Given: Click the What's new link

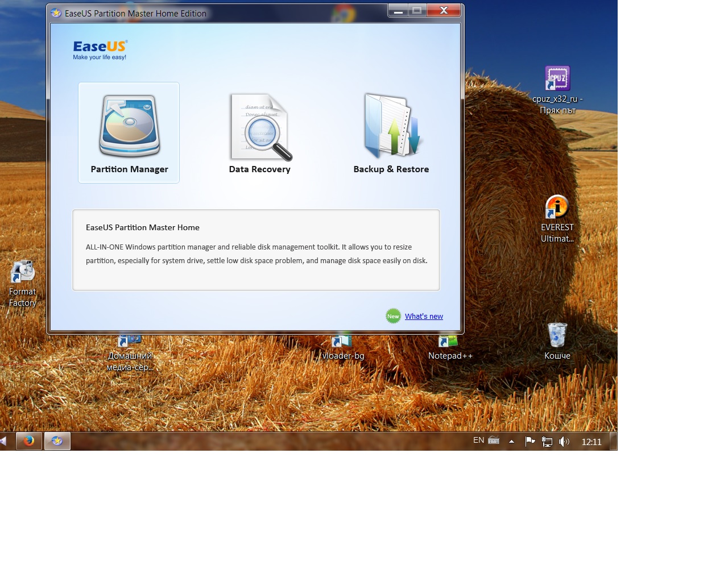Looking at the screenshot, I should coord(424,317).
